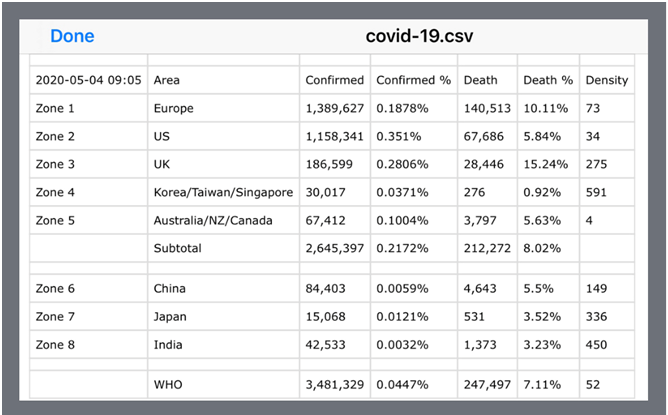Select the Confirmed column header cell
Screen dimensions: 668x415
point(333,80)
